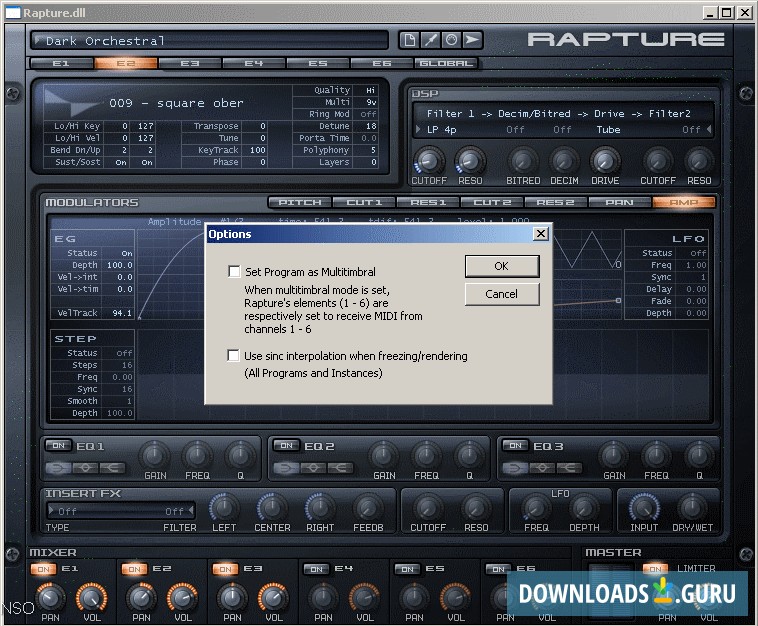Click the DSP Cutoff knob for Filter 1
The width and height of the screenshot is (758, 626).
coord(428,160)
